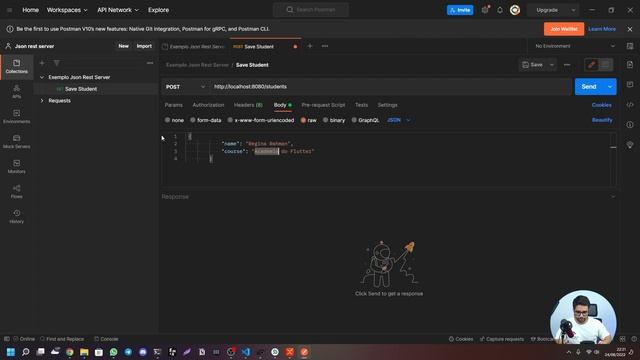The image size is (640, 360).
Task: Open the Environments sidebar panel
Action: pyautogui.click(x=16, y=116)
